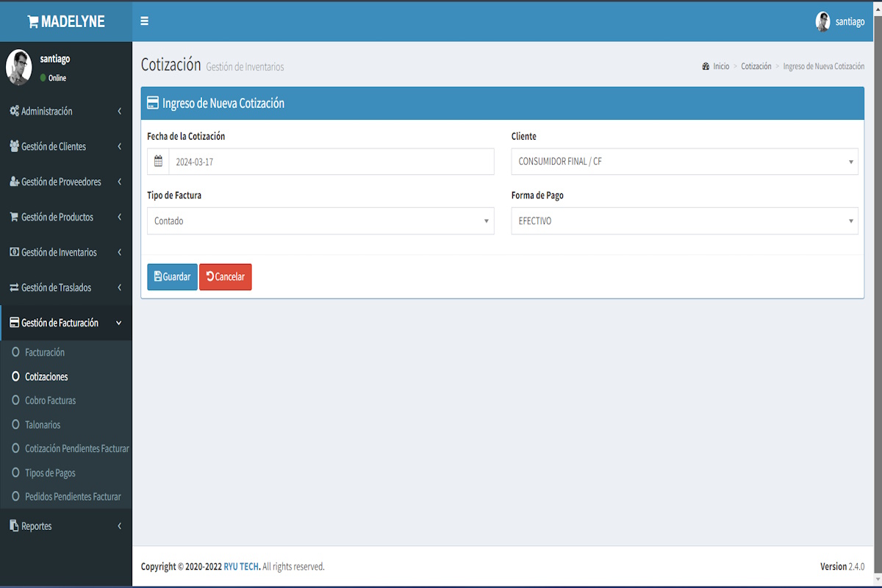Open the Tipo de Factura dropdown

320,220
